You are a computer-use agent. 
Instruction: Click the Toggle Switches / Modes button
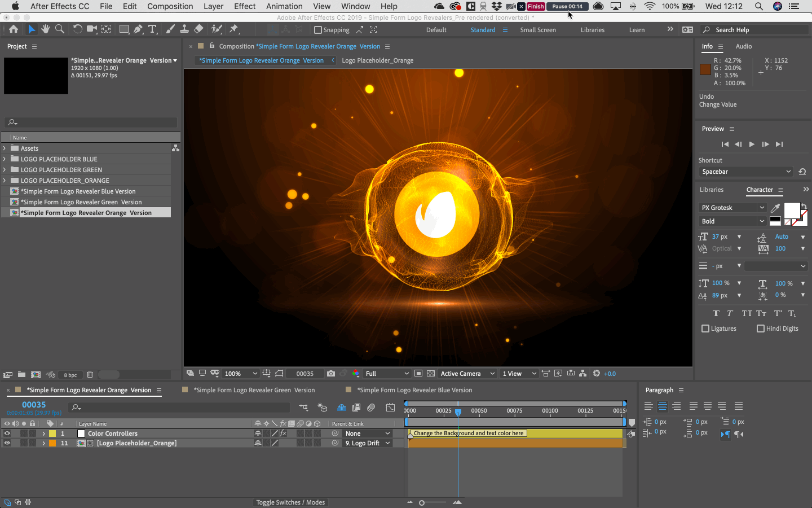click(x=290, y=502)
